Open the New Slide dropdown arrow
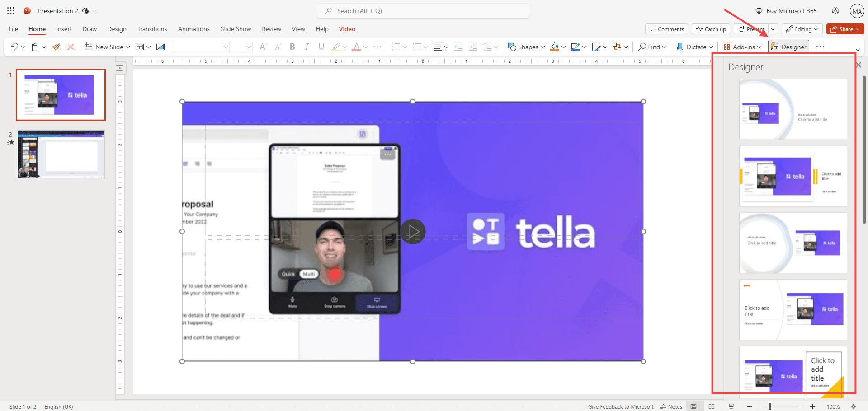This screenshot has width=868, height=411. point(128,47)
